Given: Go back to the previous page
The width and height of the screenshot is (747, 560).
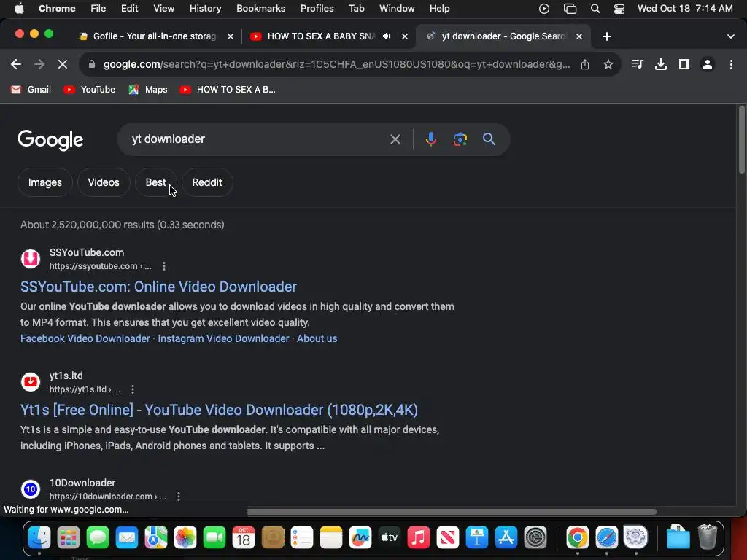Looking at the screenshot, I should 16,64.
